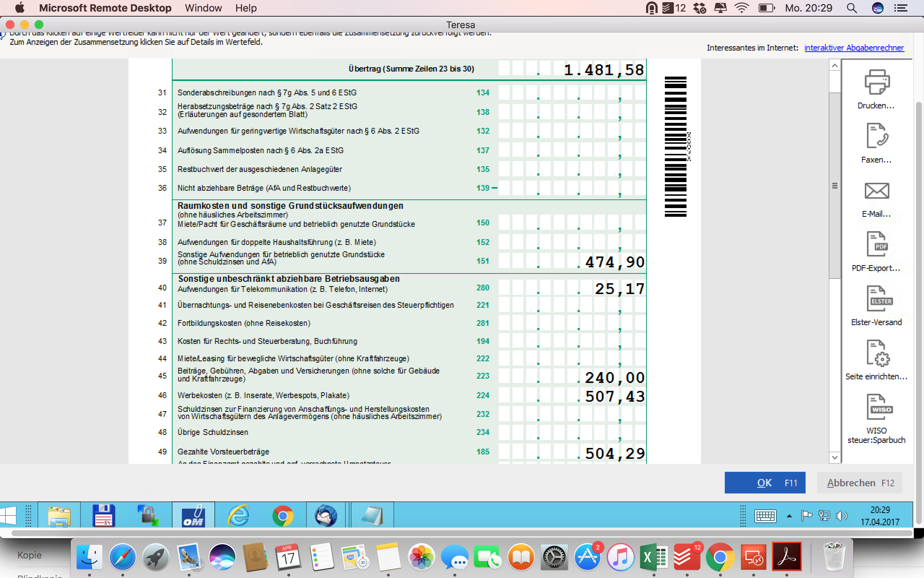Click the macOS menu bar time
Image resolution: width=924 pixels, height=578 pixels.
coord(808,8)
